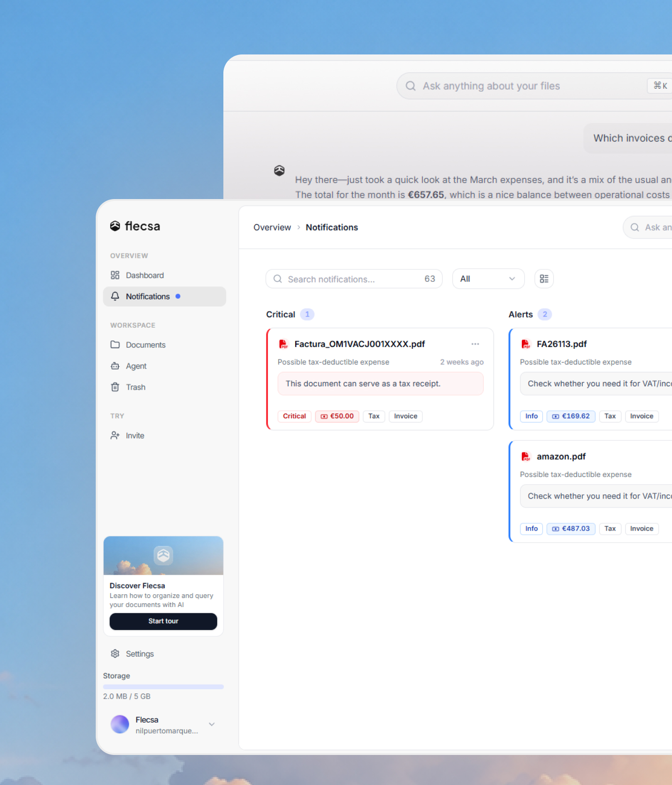Click the Agent robot icon

tap(115, 366)
